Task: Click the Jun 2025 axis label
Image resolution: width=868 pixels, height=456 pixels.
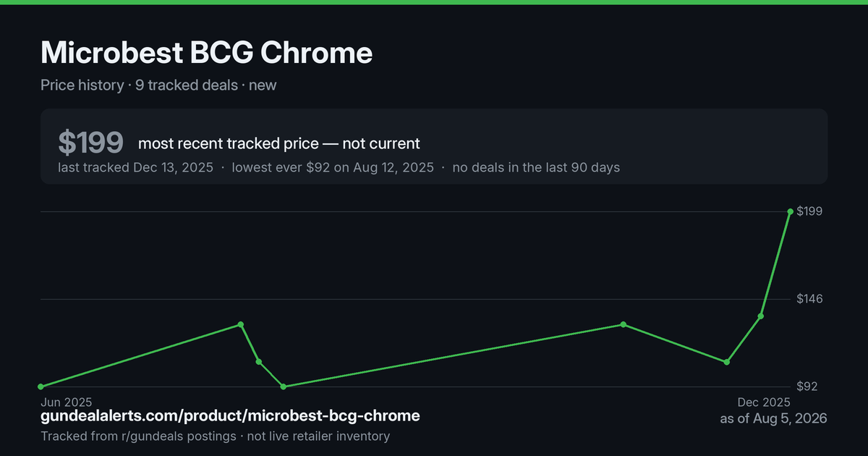Action: coord(67,402)
